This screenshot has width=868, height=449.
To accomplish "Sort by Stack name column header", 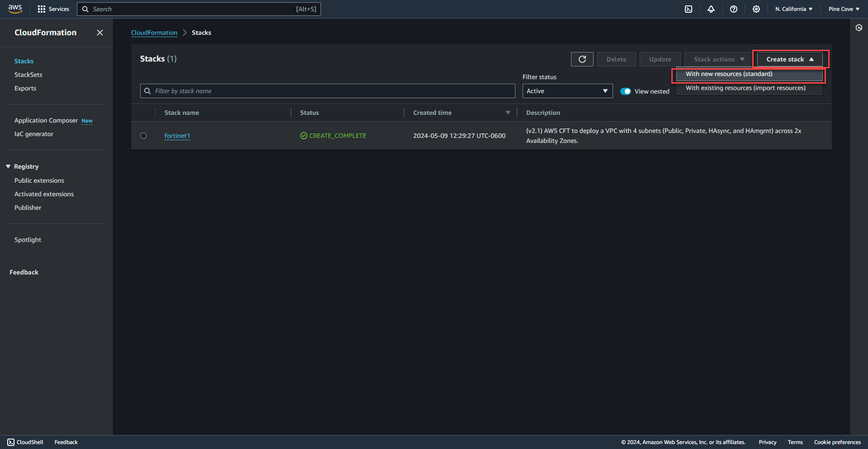I will point(182,113).
